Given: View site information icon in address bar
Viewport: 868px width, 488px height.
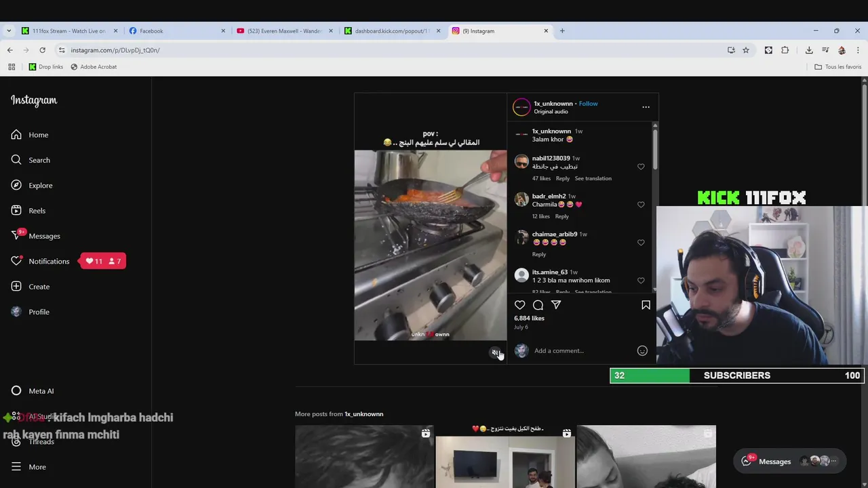Looking at the screenshot, I should coord(62,50).
